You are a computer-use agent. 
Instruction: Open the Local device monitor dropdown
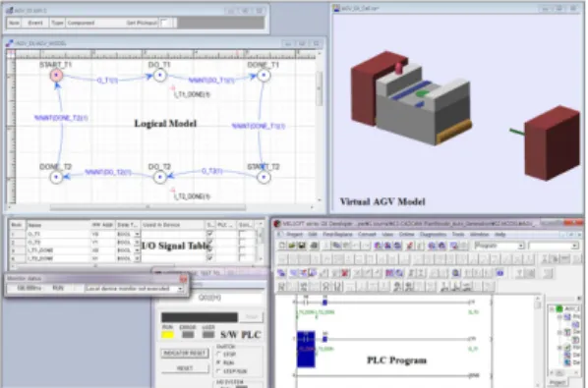pos(180,289)
